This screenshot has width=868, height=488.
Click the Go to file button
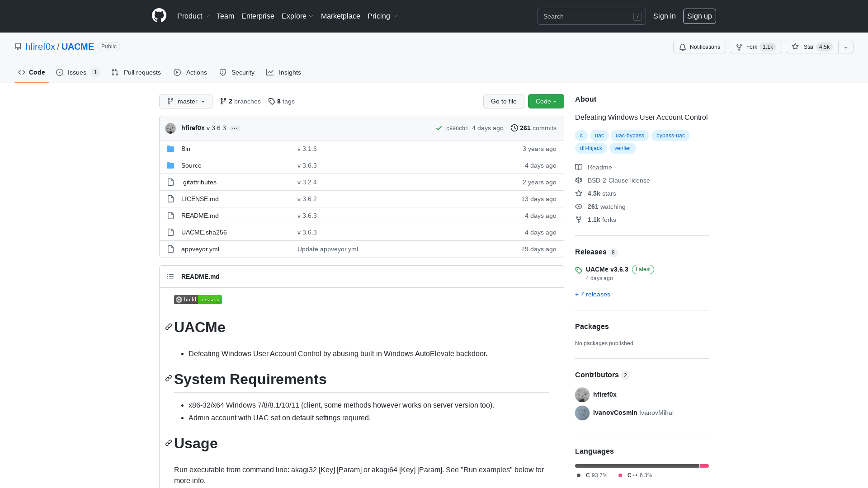[x=504, y=101]
